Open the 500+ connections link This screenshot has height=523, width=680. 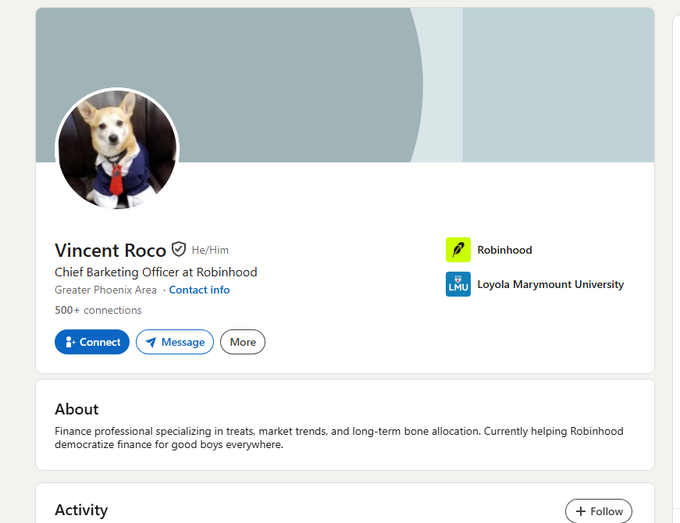click(98, 310)
